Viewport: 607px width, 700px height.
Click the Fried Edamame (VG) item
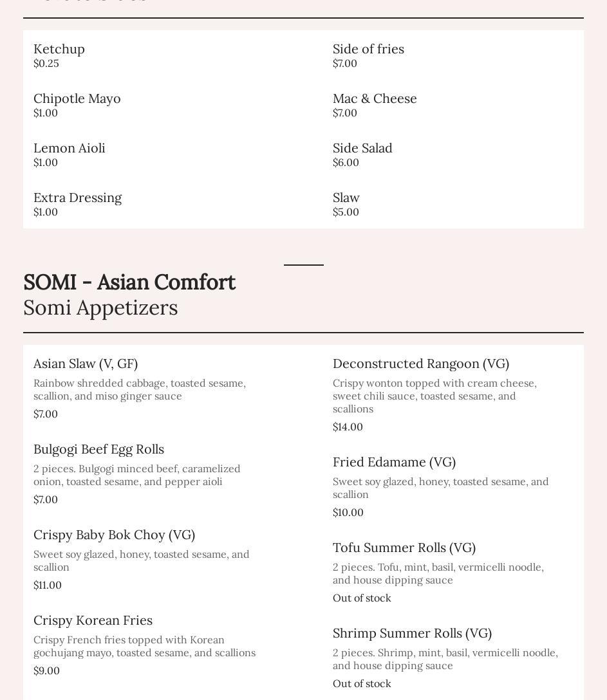(394, 462)
